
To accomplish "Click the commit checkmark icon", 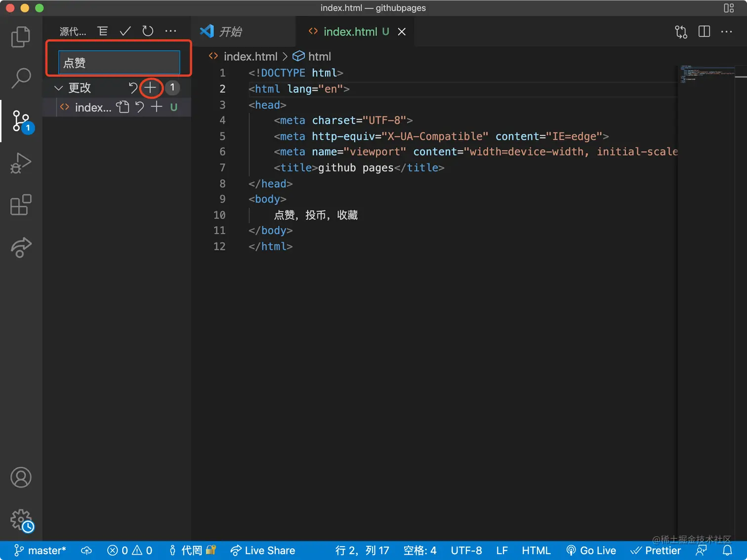I will coord(125,31).
